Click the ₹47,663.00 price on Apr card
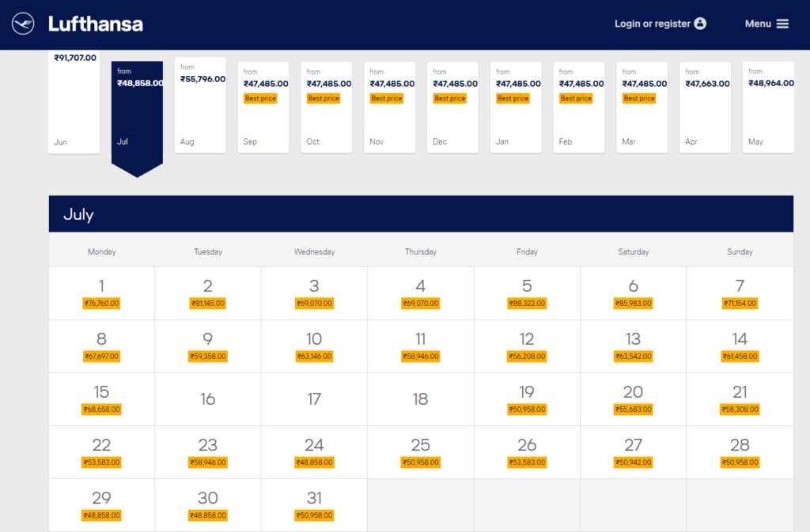Screen dimensions: 810x532 coord(707,84)
